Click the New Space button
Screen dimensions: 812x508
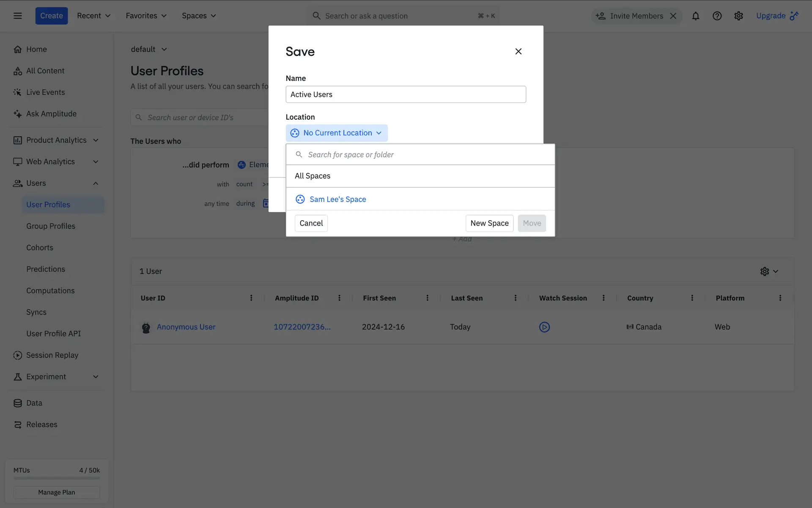[x=489, y=223]
